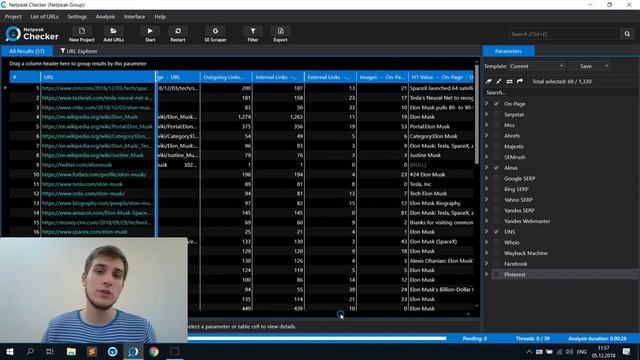Open the Project menu

(x=13, y=17)
